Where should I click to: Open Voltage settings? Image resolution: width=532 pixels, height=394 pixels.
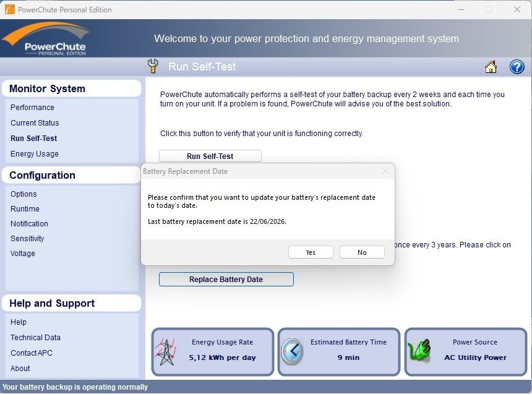click(x=22, y=254)
